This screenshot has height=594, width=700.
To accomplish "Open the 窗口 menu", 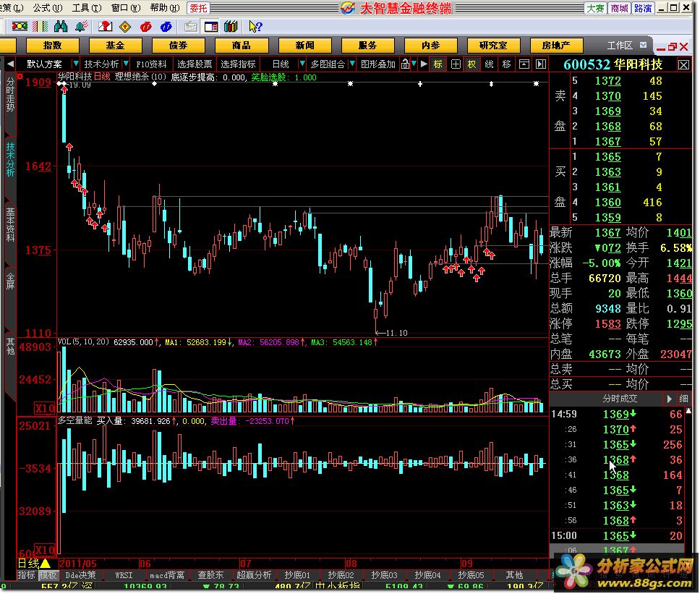I will click(125, 7).
